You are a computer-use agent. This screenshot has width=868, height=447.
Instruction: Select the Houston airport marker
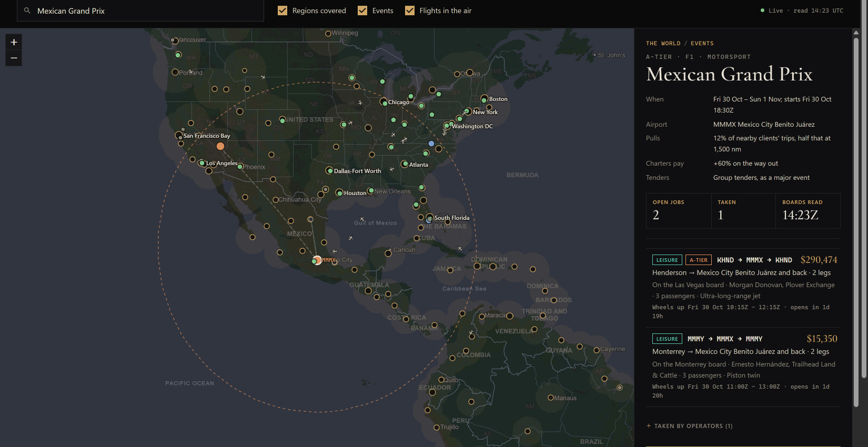pos(339,193)
